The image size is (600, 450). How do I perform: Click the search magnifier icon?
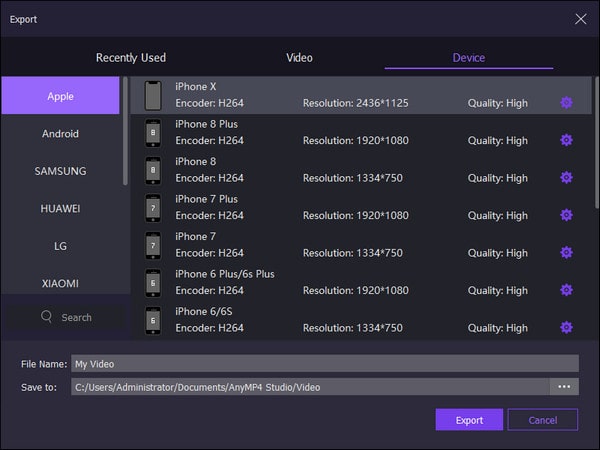click(x=46, y=317)
